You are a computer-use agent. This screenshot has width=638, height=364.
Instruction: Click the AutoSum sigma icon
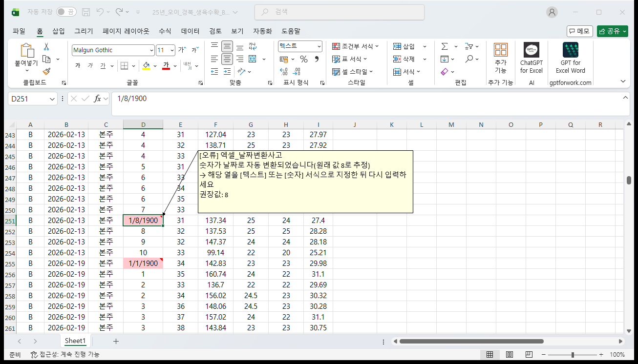445,46
